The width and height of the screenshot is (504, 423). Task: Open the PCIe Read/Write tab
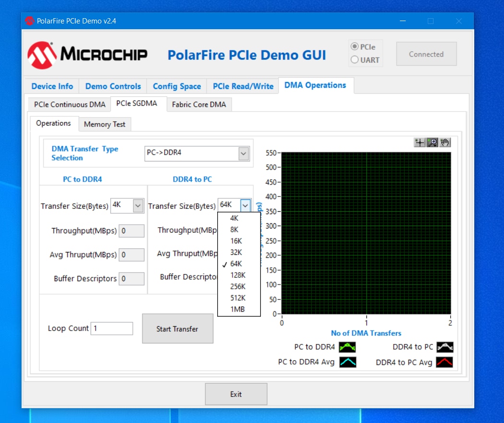[243, 86]
